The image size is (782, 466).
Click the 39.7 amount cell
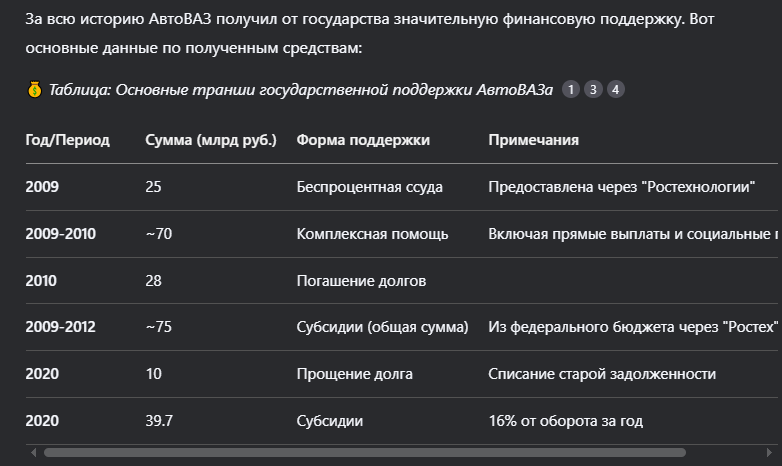coord(159,421)
